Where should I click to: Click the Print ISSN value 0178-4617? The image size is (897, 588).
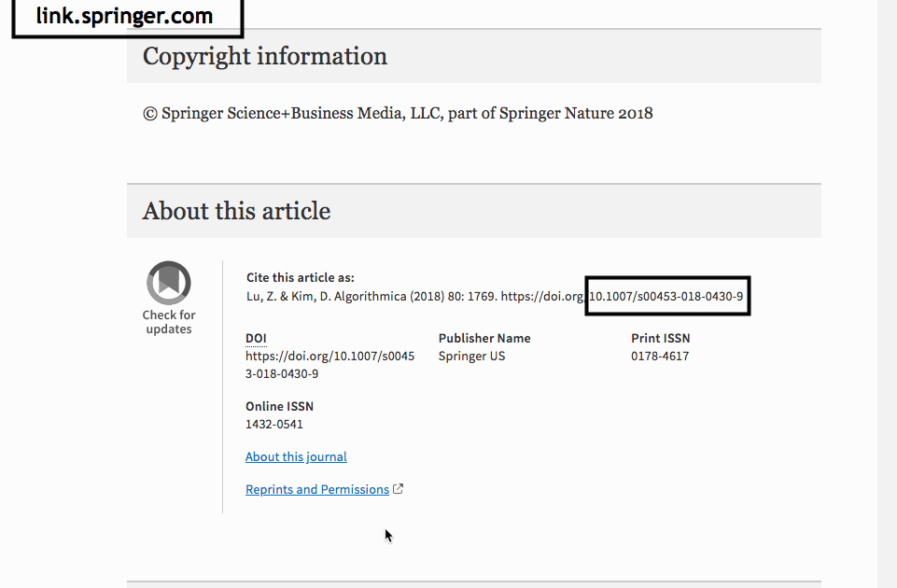click(x=659, y=356)
